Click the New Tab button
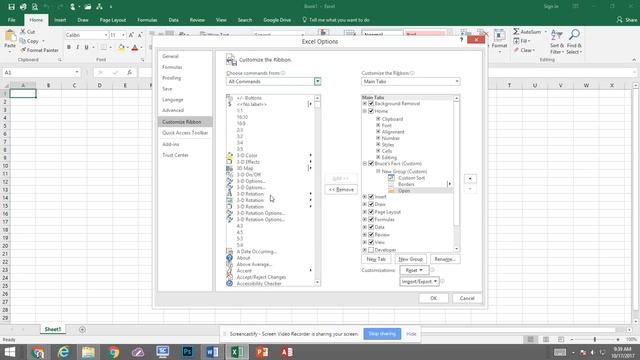 376,259
